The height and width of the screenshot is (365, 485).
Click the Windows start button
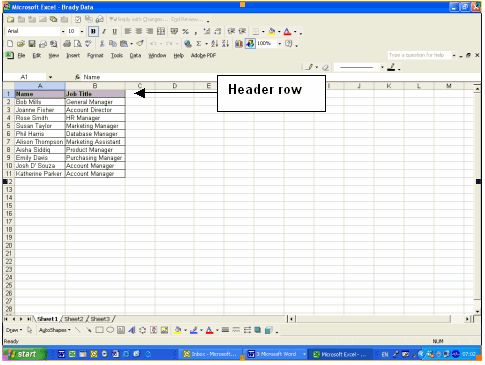click(24, 354)
